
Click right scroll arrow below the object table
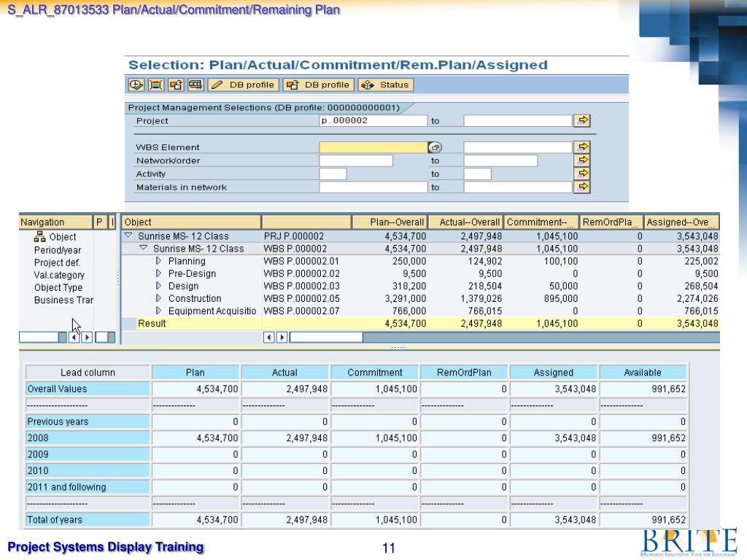click(x=282, y=338)
